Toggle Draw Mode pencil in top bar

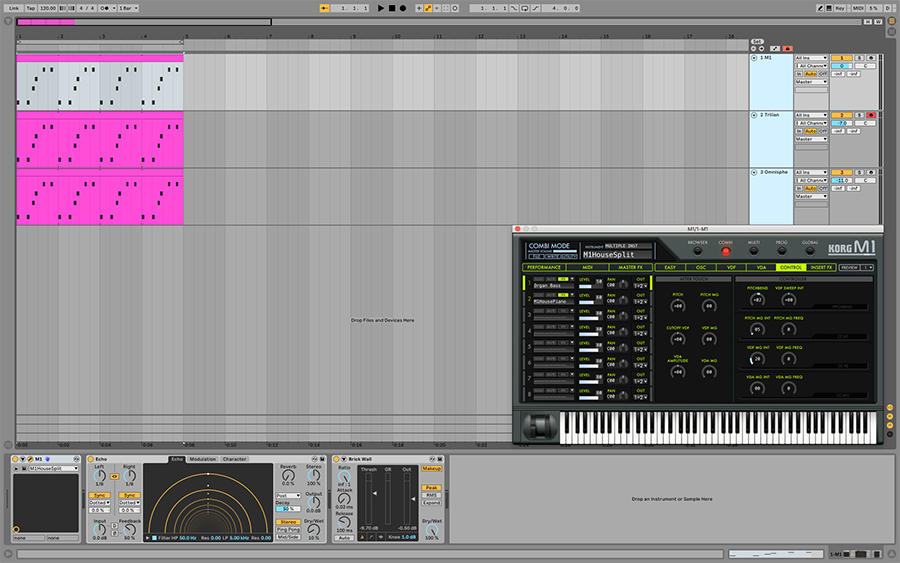(x=820, y=8)
